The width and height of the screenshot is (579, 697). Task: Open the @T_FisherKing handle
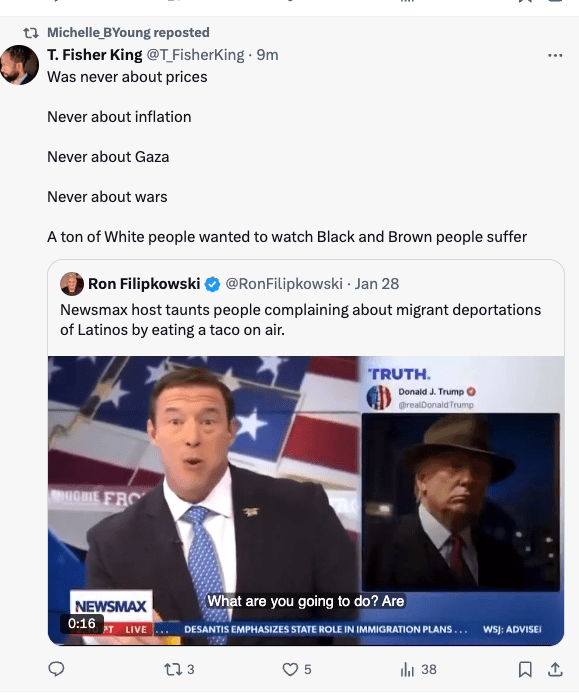pos(195,55)
